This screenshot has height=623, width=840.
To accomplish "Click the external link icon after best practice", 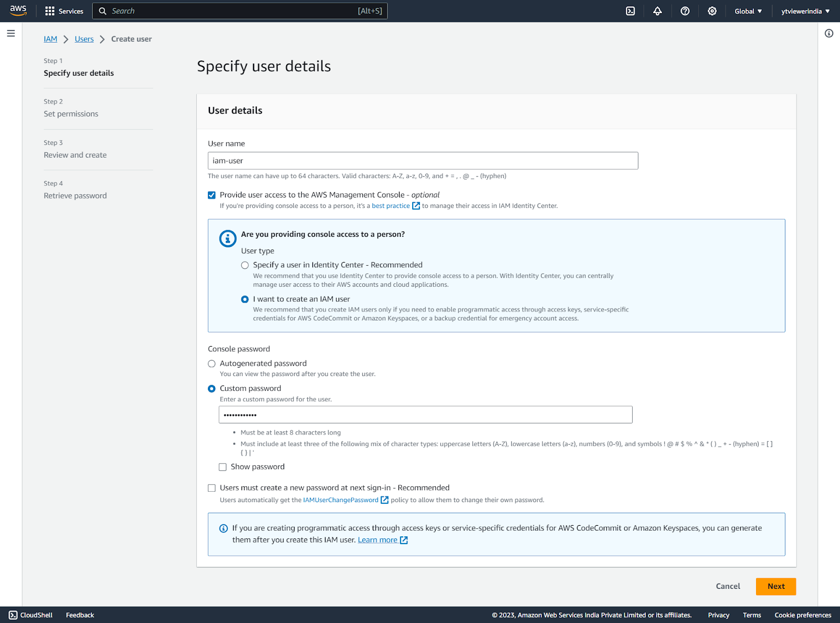I will coord(416,206).
